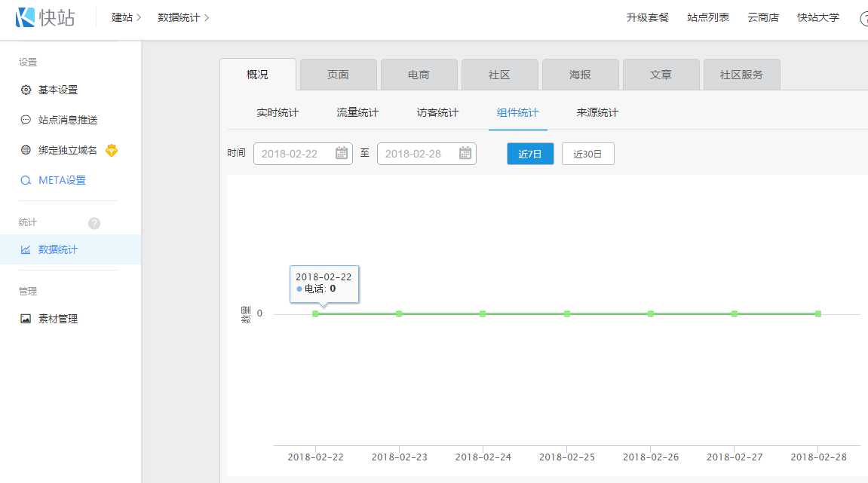Click the chat bubble icon for 站点消息推送

point(26,120)
